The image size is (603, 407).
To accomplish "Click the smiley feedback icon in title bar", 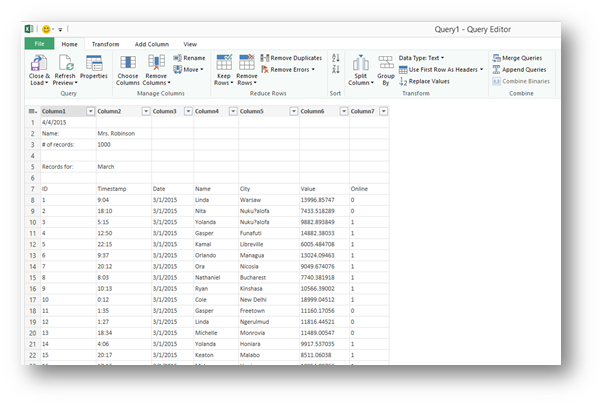I will [46, 29].
